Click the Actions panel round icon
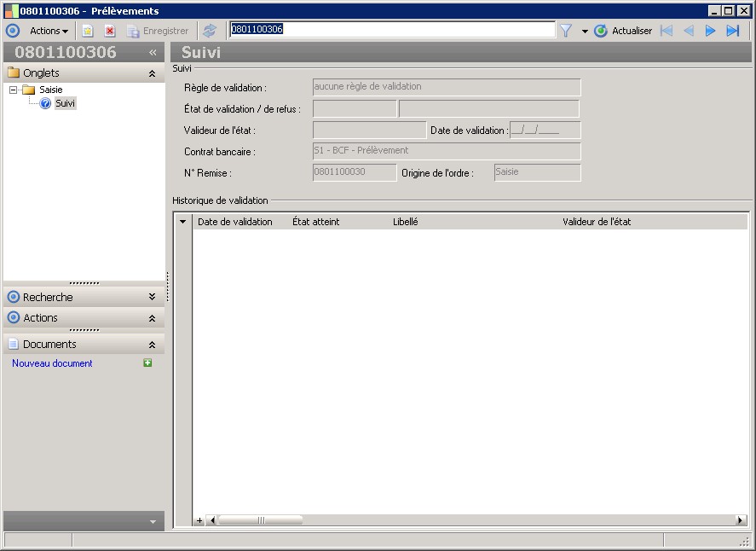This screenshot has width=756, height=551. click(x=14, y=317)
